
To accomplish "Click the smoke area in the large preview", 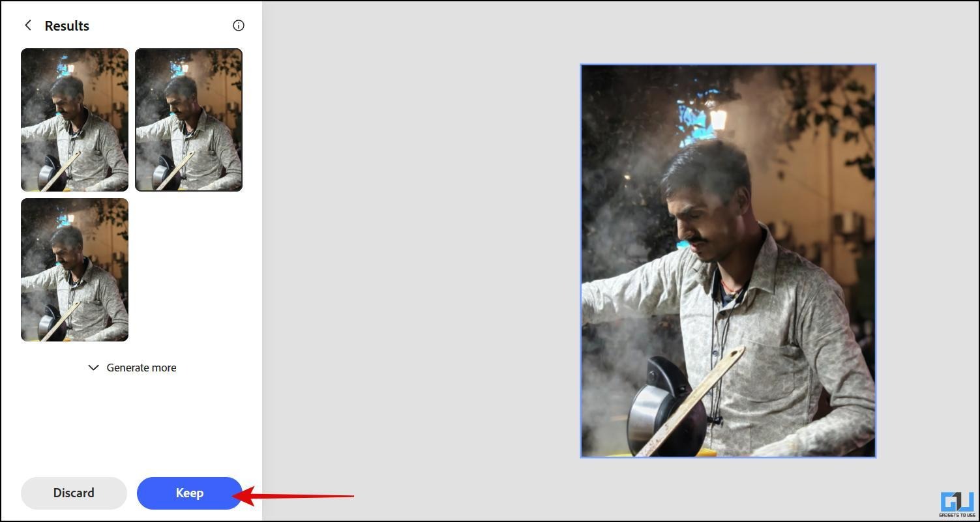I will coord(613,365).
